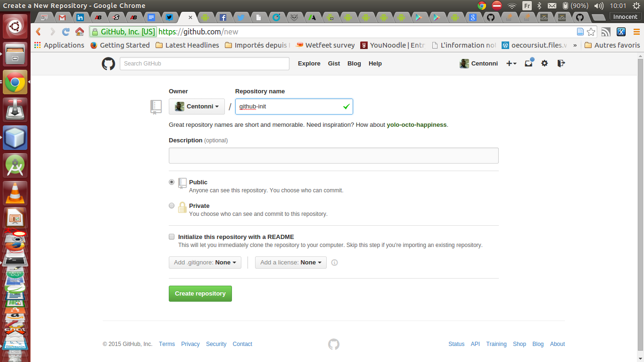The height and width of the screenshot is (362, 644).
Task: Switch to the Facebook tab
Action: [x=223, y=17]
